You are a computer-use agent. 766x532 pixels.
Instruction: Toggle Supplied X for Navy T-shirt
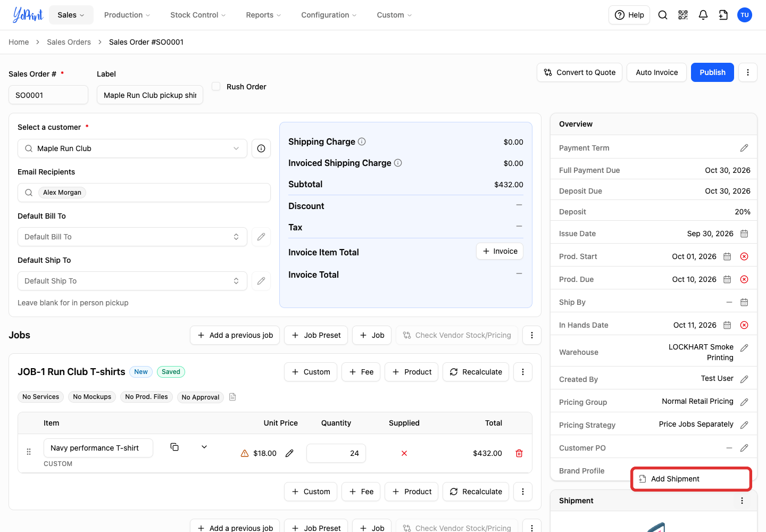pos(404,453)
